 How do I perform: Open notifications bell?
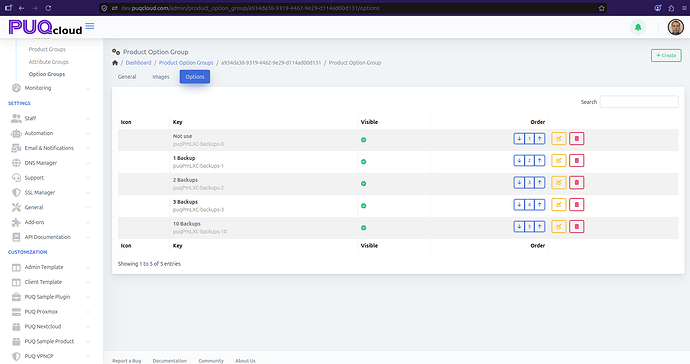(x=638, y=27)
